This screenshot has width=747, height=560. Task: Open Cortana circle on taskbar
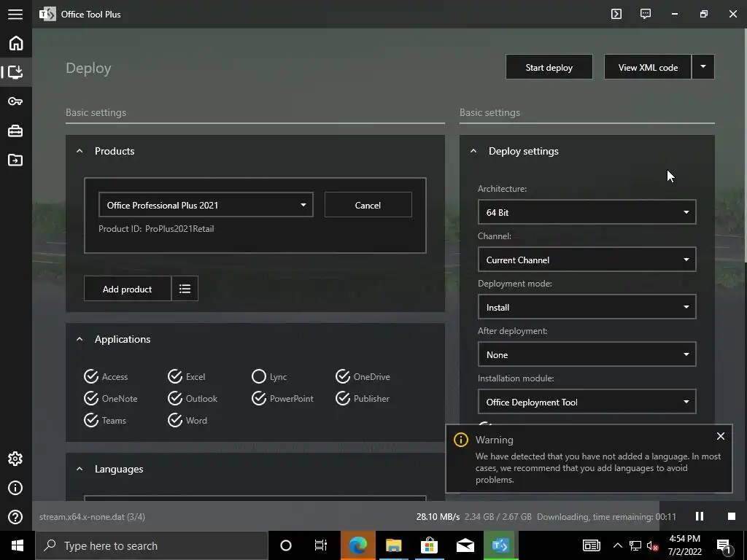pos(286,545)
